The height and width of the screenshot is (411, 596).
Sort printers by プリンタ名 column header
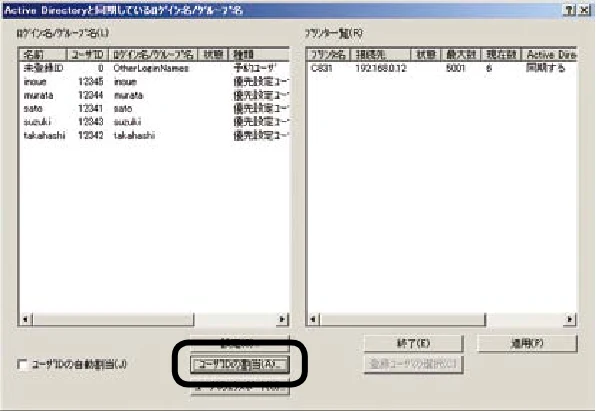coord(328,54)
